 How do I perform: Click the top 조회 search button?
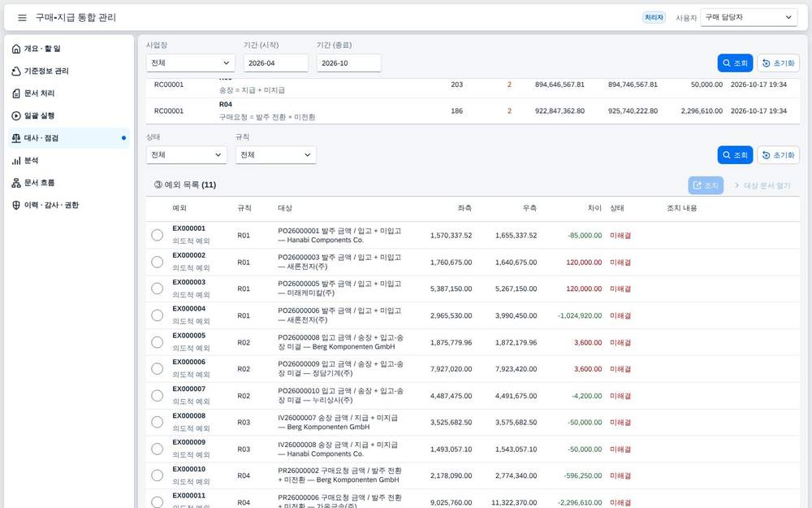(x=735, y=63)
